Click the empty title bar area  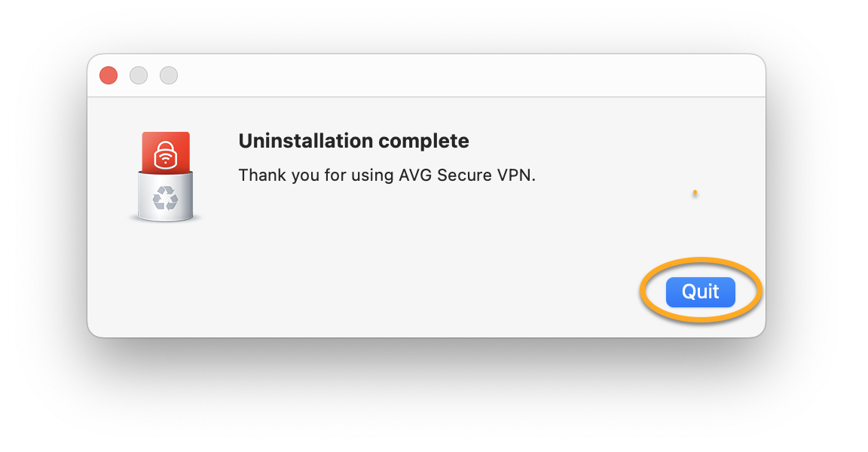tap(452, 75)
